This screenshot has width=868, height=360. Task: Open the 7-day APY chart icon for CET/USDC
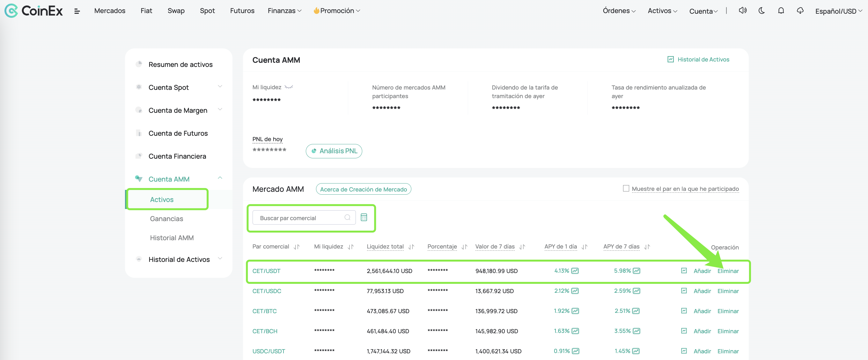tap(636, 291)
